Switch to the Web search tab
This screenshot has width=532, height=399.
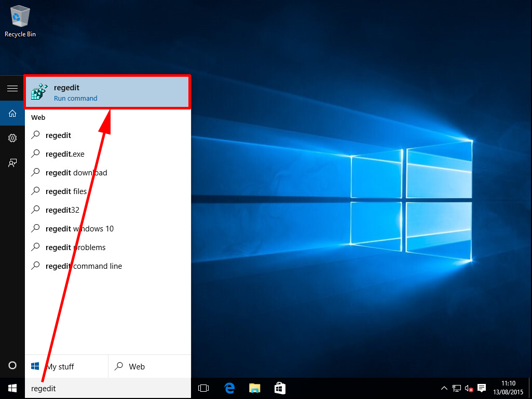[149, 366]
